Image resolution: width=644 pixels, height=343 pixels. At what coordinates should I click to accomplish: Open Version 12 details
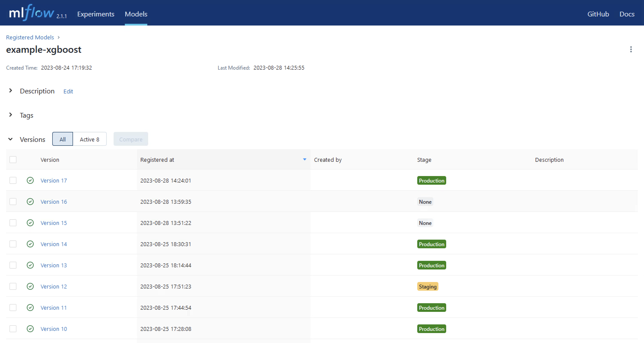click(54, 287)
